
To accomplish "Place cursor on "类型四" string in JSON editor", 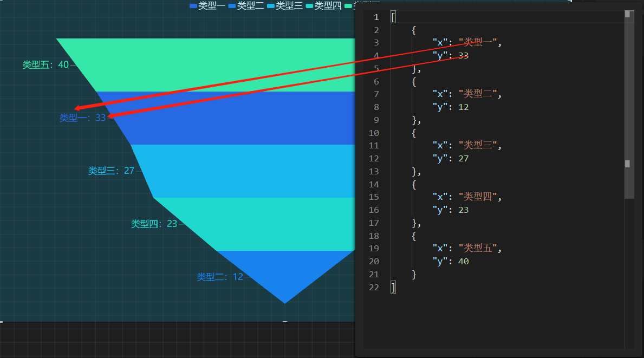I will 478,197.
